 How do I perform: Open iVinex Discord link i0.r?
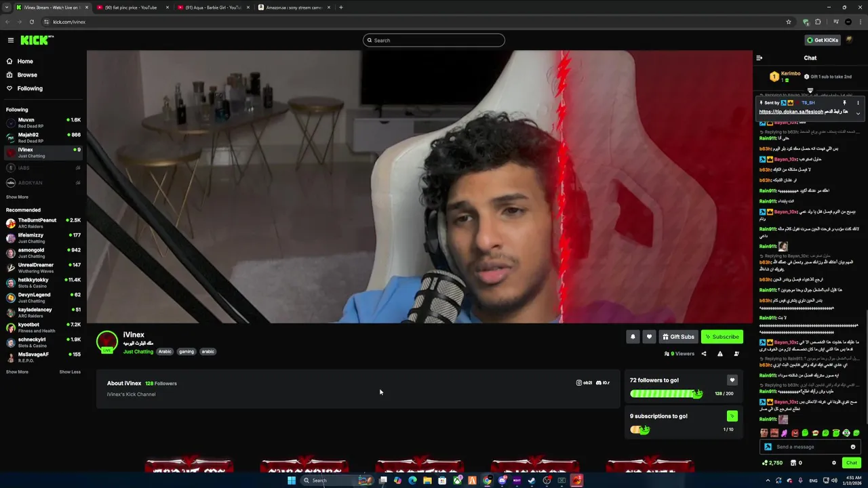pyautogui.click(x=603, y=383)
